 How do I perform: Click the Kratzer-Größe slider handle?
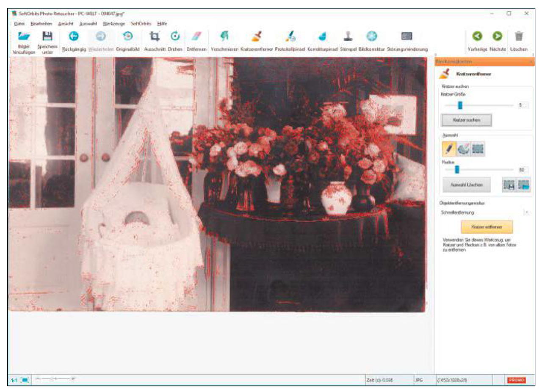[460, 105]
